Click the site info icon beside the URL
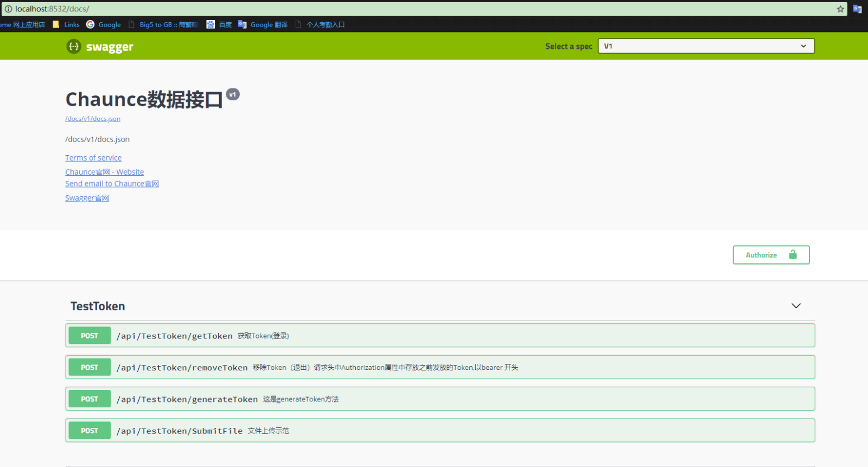868x467 pixels. [x=8, y=9]
